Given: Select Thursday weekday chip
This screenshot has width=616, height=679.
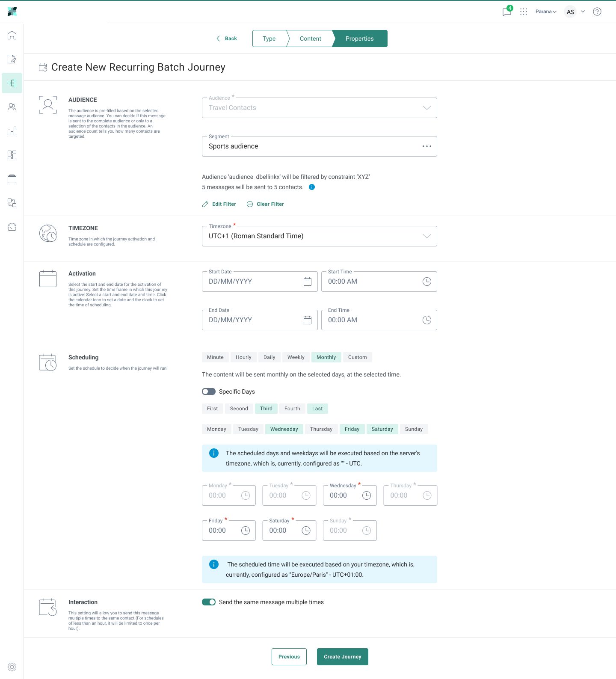Looking at the screenshot, I should tap(321, 429).
